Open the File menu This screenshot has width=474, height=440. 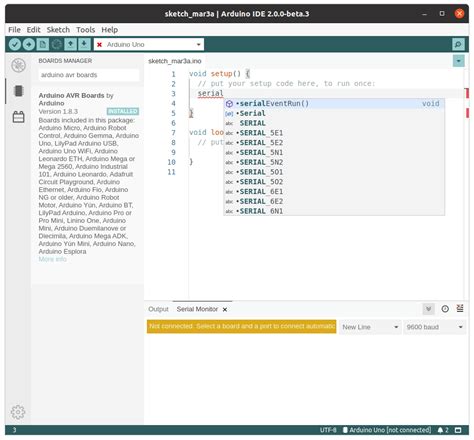tap(14, 30)
